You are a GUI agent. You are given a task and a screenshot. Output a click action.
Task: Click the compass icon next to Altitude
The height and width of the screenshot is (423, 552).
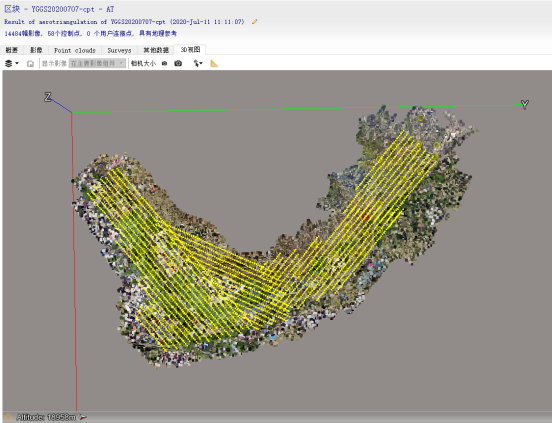[83, 417]
